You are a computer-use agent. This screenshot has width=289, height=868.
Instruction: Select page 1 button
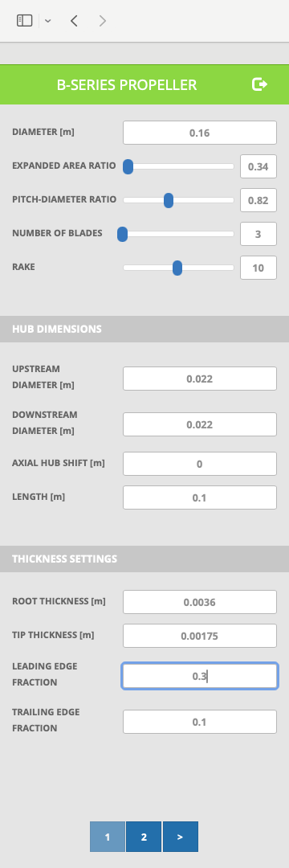(x=108, y=837)
